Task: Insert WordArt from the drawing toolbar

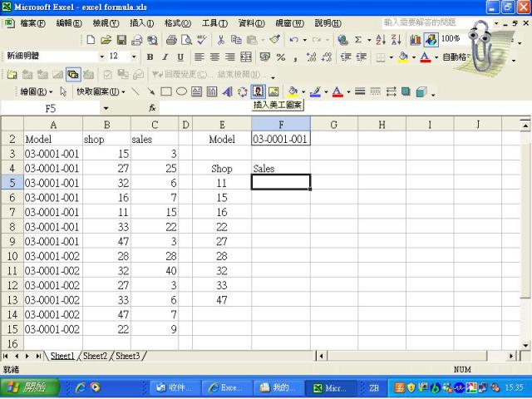Action: [228, 91]
